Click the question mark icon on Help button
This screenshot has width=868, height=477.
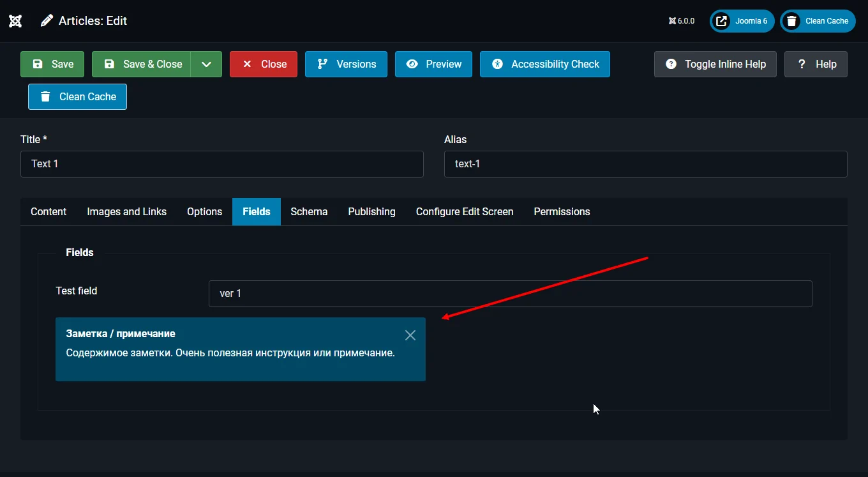point(802,64)
